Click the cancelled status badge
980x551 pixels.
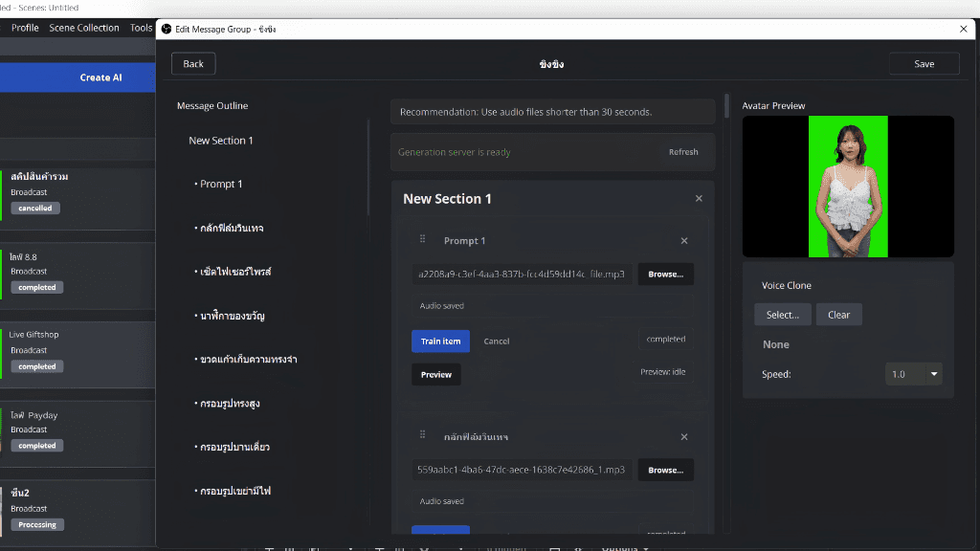click(x=35, y=208)
